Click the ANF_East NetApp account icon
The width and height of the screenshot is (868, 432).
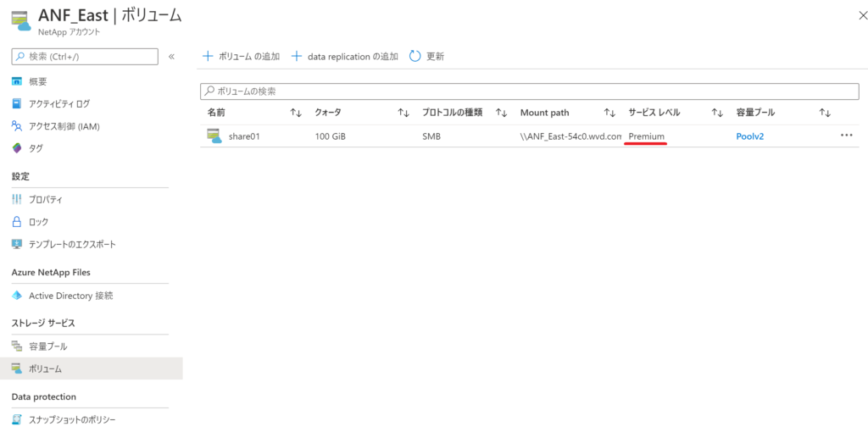tap(21, 21)
